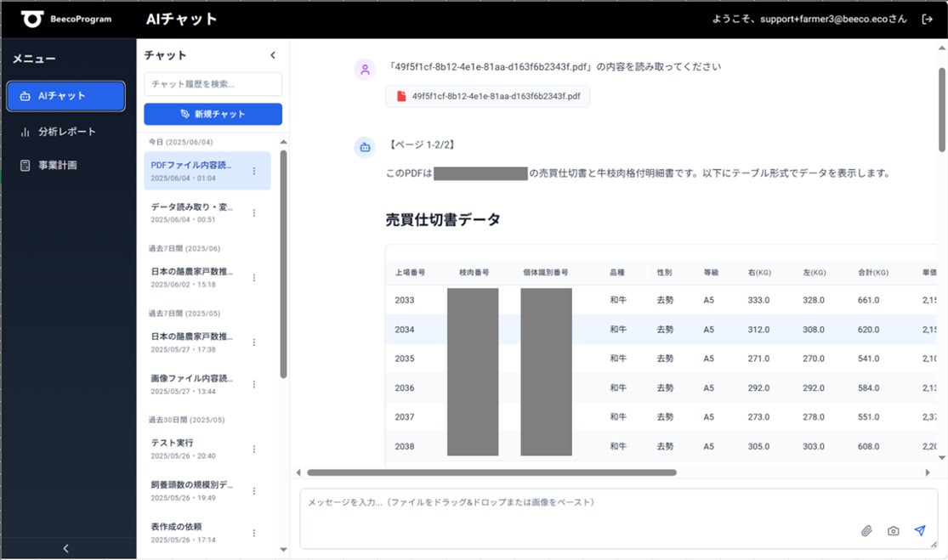Focus the メッセージを入力 message box
The width and height of the screenshot is (948, 560).
pos(618,519)
